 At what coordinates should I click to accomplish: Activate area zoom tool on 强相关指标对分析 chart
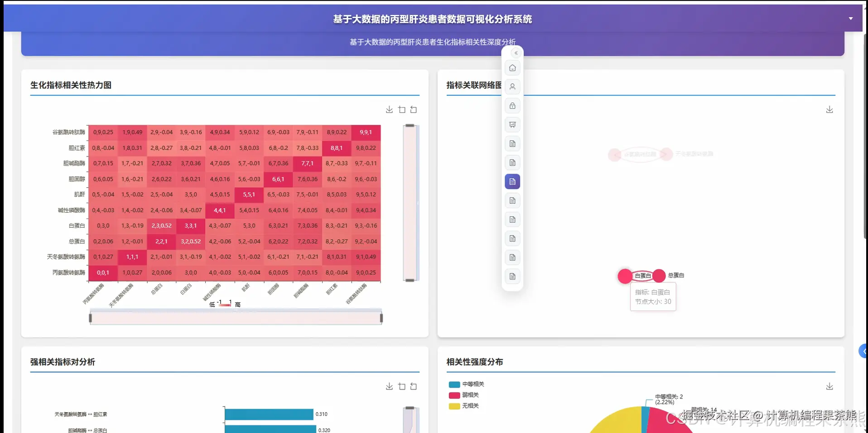[x=402, y=386]
